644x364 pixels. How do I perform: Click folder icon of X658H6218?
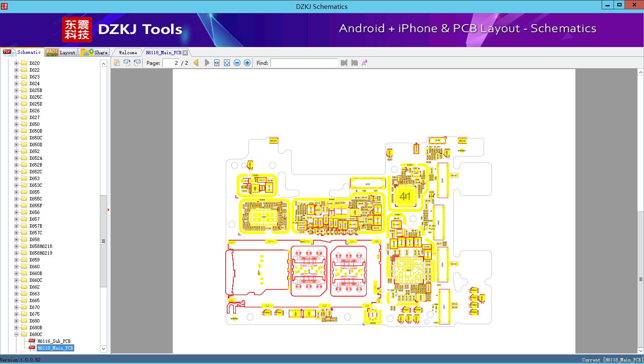click(24, 246)
